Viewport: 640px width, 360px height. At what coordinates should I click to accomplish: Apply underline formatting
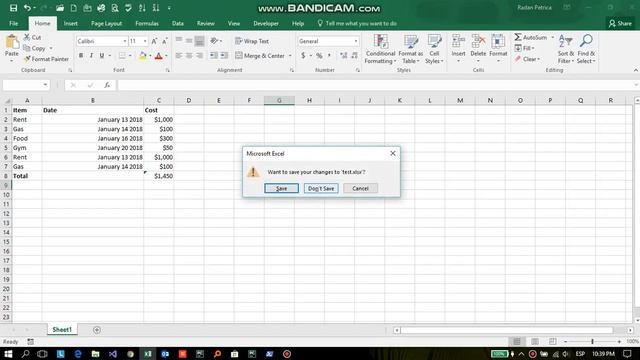coord(102,56)
